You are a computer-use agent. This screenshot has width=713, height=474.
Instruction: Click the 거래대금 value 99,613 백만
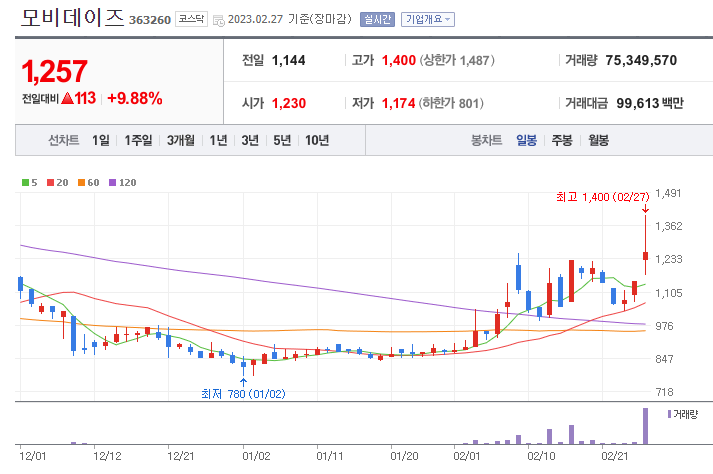[x=650, y=103]
